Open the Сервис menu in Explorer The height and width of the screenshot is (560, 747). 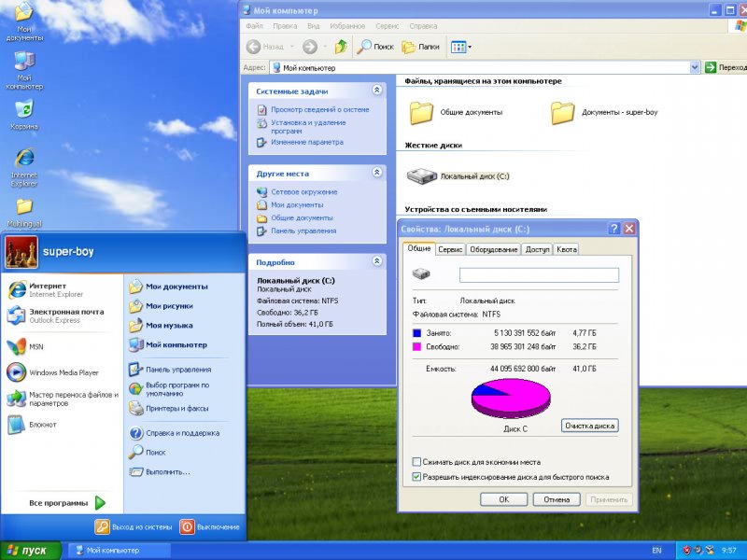click(387, 26)
